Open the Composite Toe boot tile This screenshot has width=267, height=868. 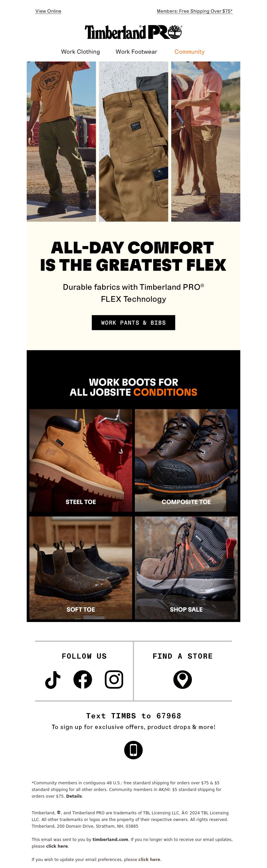pyautogui.click(x=186, y=460)
